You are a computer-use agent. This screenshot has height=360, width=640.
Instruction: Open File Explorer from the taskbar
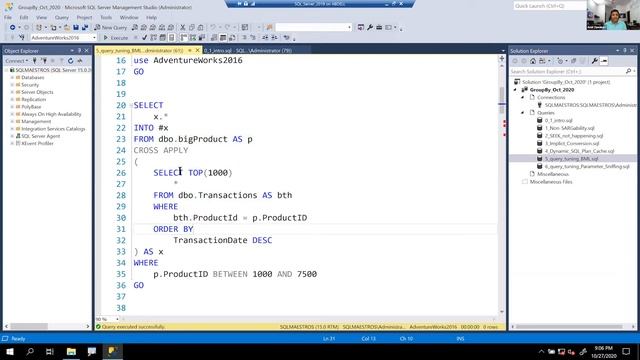tap(71, 351)
